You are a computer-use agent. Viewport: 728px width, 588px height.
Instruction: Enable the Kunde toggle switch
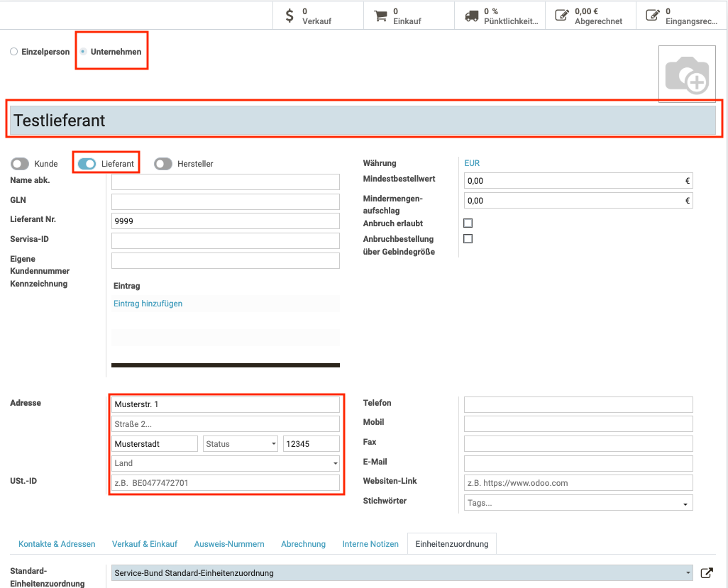[x=20, y=164]
